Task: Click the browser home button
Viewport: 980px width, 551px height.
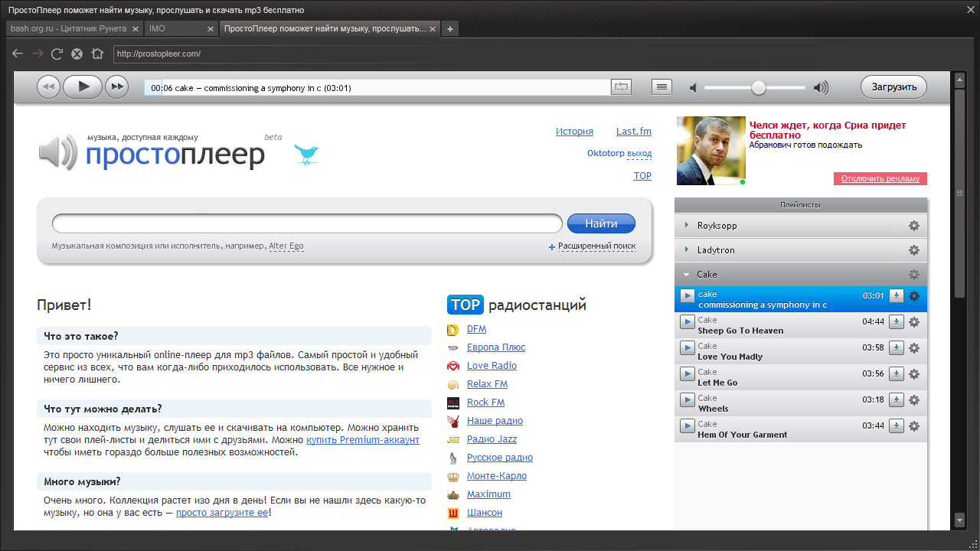Action: coord(97,54)
